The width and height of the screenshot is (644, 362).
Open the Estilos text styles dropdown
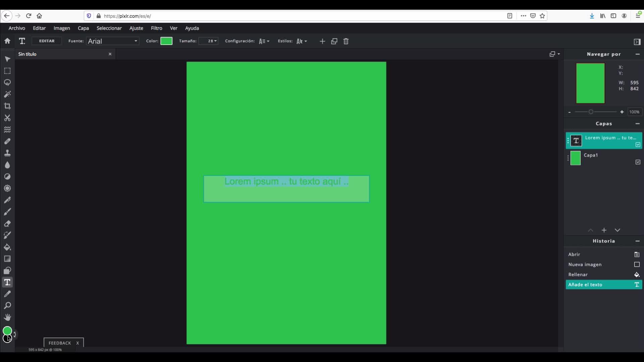point(302,41)
